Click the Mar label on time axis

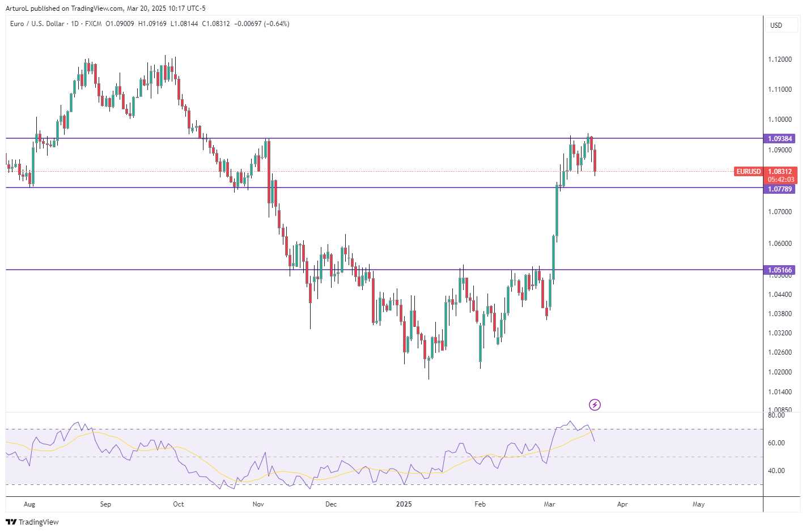[549, 504]
